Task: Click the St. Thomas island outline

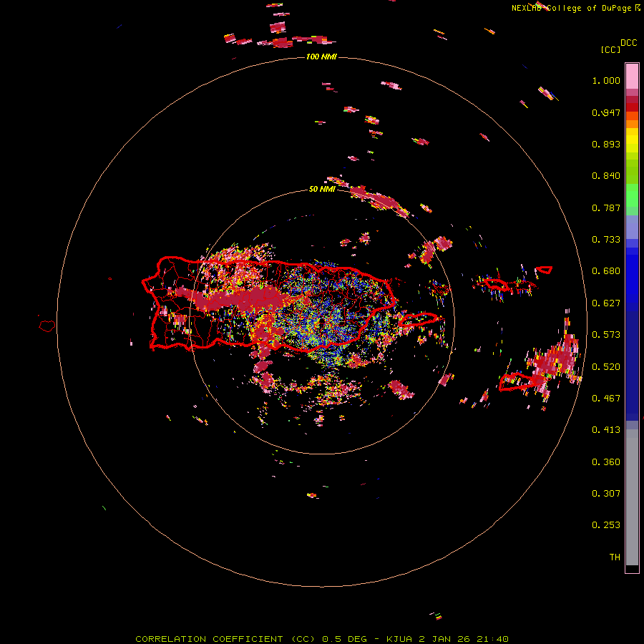Action: pyautogui.click(x=496, y=283)
